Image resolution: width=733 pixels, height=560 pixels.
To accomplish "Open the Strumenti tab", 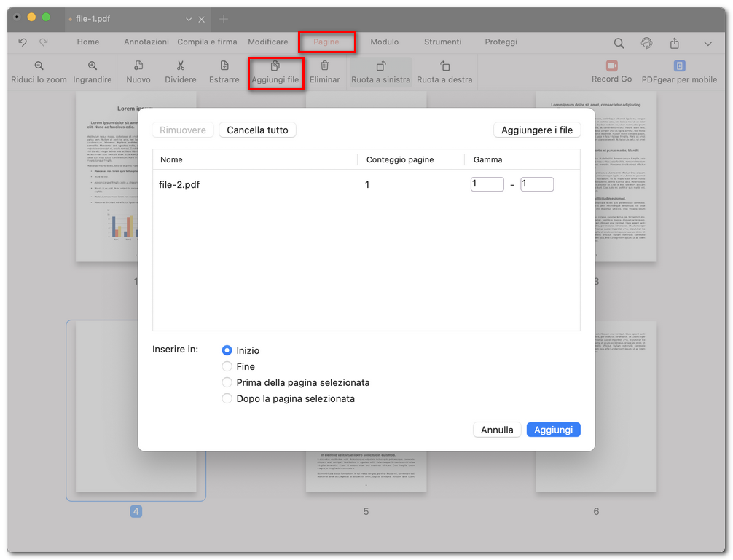I will pyautogui.click(x=442, y=42).
